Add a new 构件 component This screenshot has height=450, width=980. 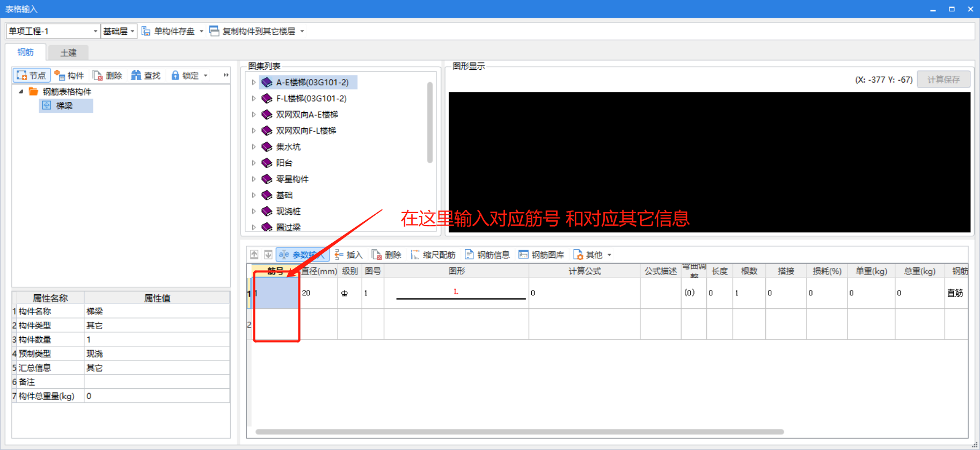coord(69,75)
